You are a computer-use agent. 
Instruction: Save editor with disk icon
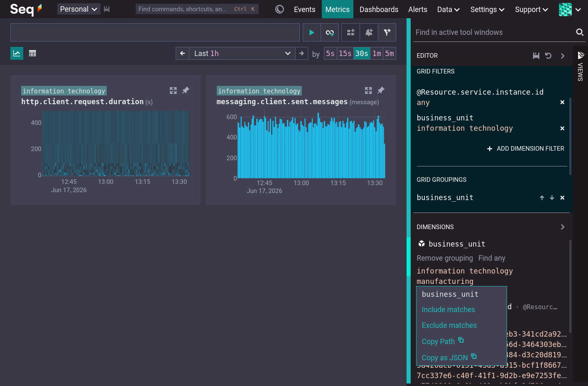(536, 56)
